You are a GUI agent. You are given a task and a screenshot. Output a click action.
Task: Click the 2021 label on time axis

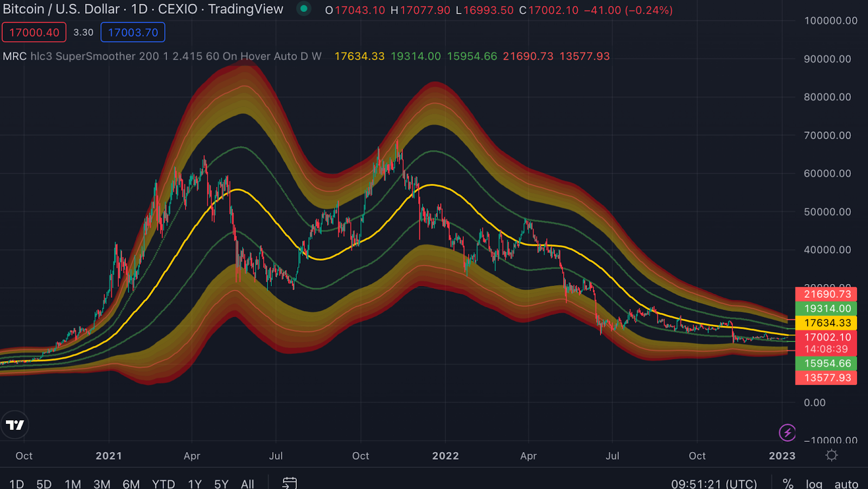[108, 456]
